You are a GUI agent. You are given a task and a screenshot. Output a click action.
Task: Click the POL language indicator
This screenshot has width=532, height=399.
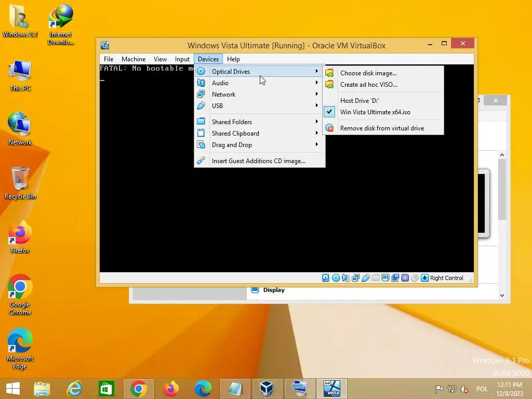point(482,389)
